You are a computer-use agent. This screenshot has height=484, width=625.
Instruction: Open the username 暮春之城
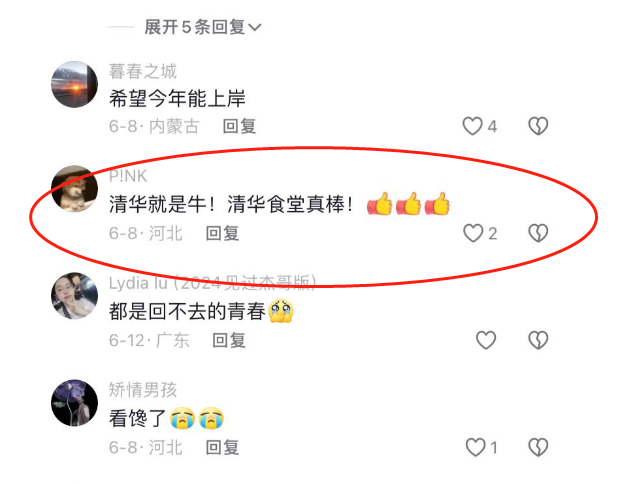pos(143,71)
